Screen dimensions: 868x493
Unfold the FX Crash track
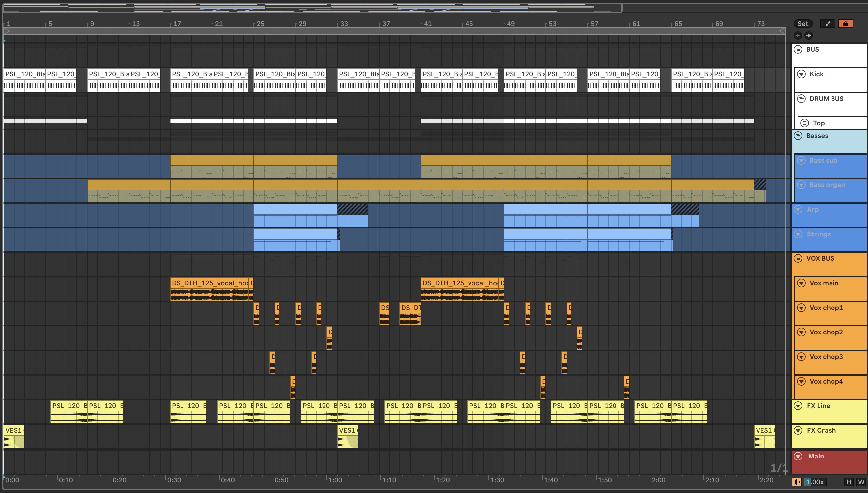(798, 430)
